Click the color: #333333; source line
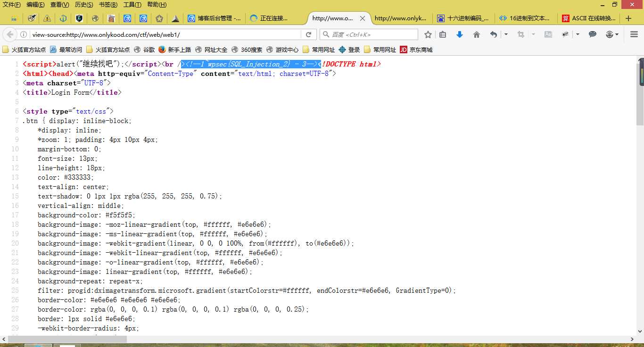Image resolution: width=644 pixels, height=347 pixels. click(x=66, y=177)
